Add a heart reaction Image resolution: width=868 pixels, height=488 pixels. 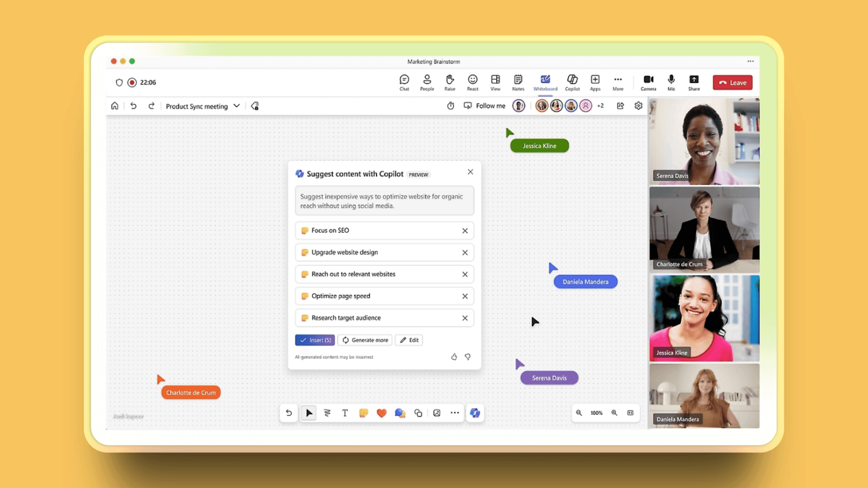(x=382, y=413)
